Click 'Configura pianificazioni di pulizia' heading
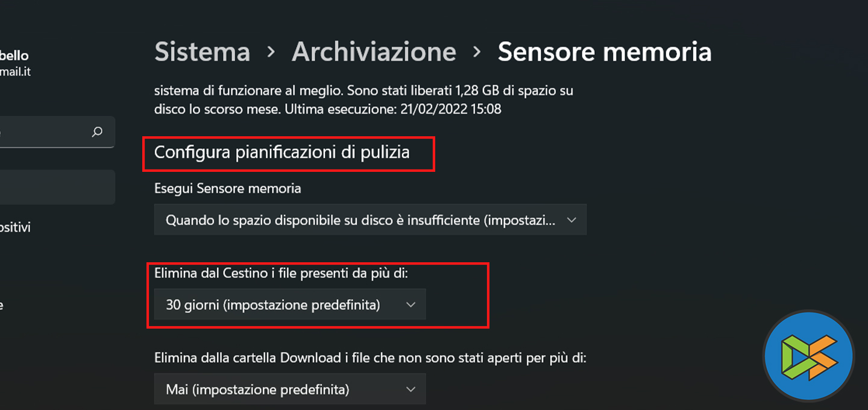The width and height of the screenshot is (868, 410). (282, 153)
